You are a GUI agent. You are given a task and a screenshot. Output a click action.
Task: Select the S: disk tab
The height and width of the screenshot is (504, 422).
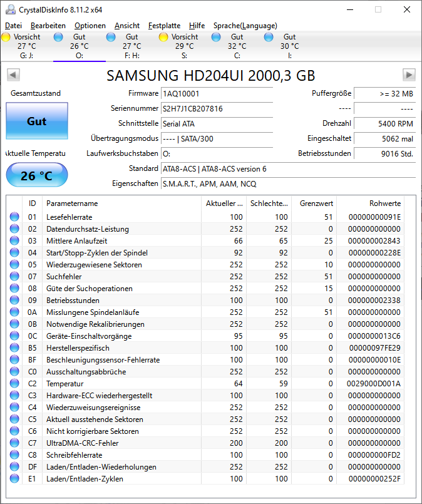point(185,46)
